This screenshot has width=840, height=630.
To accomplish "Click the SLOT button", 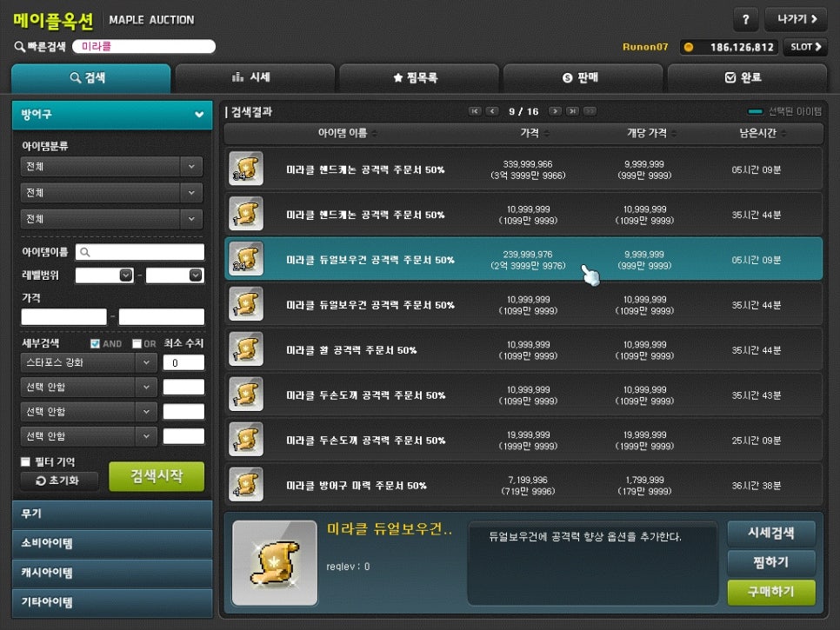I will pos(805,47).
